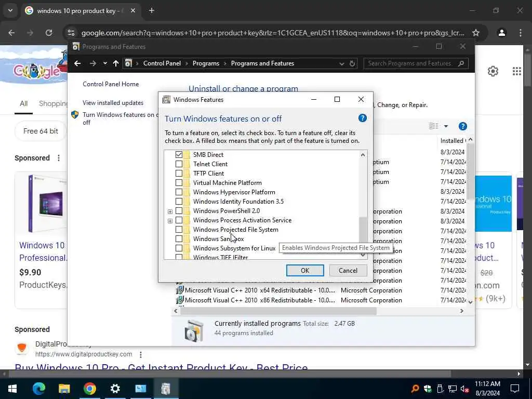This screenshot has width=532, height=399.
Task: Open the notification center icon
Action: tap(515, 389)
